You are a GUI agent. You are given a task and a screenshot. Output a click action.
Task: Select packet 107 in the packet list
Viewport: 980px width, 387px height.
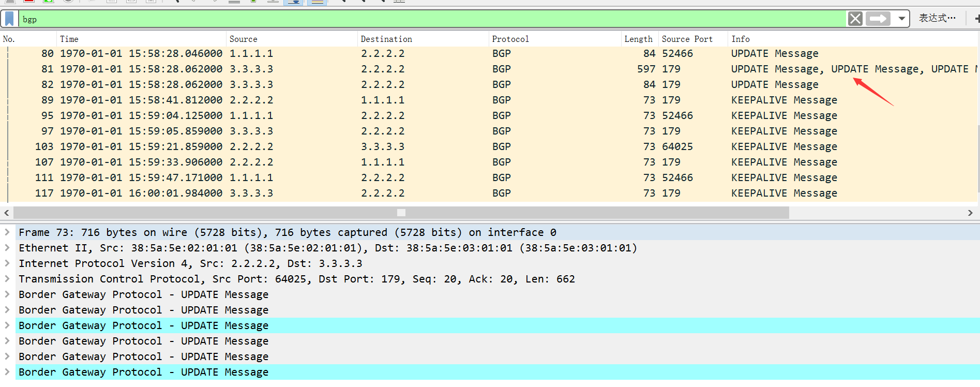coord(489,162)
